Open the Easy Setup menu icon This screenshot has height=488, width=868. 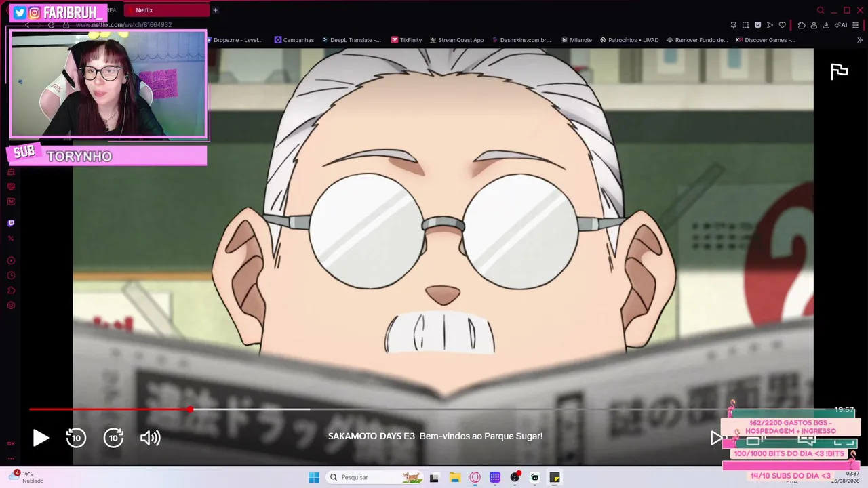click(856, 25)
